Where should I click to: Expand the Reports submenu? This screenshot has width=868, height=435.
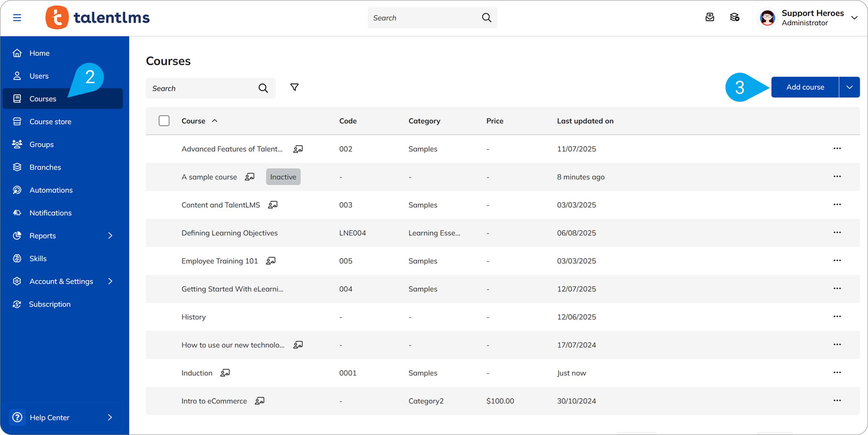110,236
